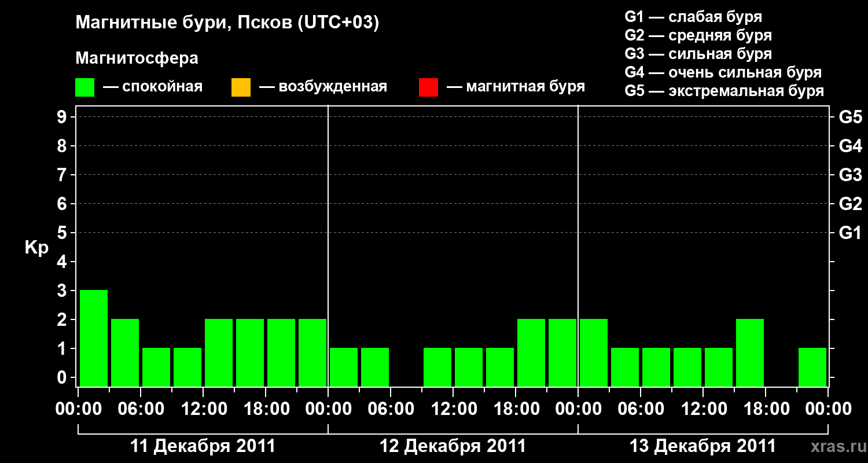This screenshot has height=463, width=868.
Task: Click the 'G5 — экстремальная буря' line
Action: point(724,91)
